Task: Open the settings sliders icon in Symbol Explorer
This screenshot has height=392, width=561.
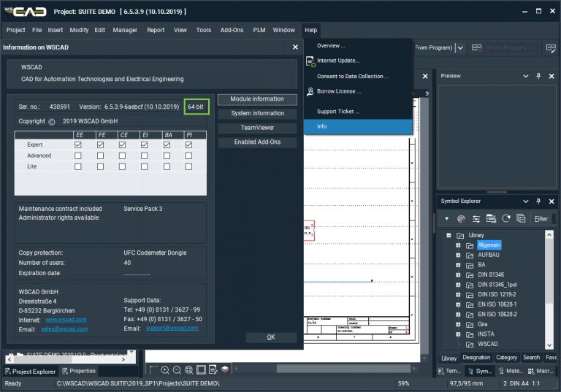Action: (476, 218)
